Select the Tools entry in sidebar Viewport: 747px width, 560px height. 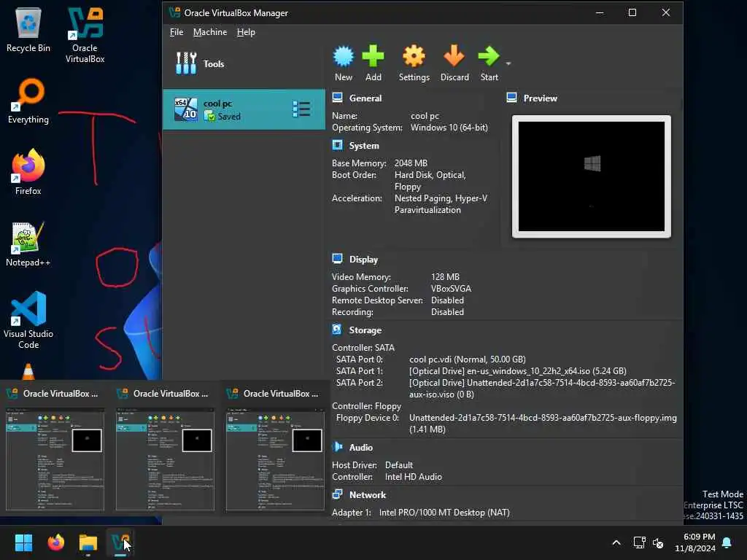pyautogui.click(x=244, y=63)
